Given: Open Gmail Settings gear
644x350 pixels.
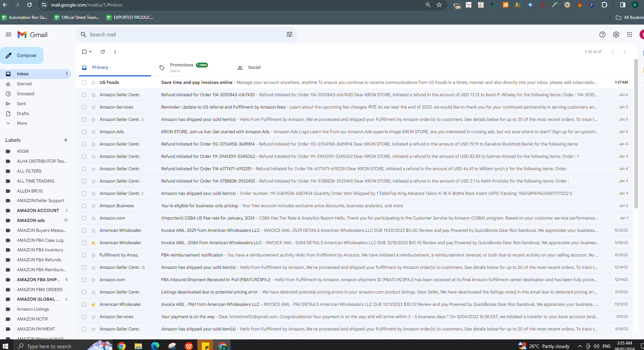Looking at the screenshot, I should (616, 35).
